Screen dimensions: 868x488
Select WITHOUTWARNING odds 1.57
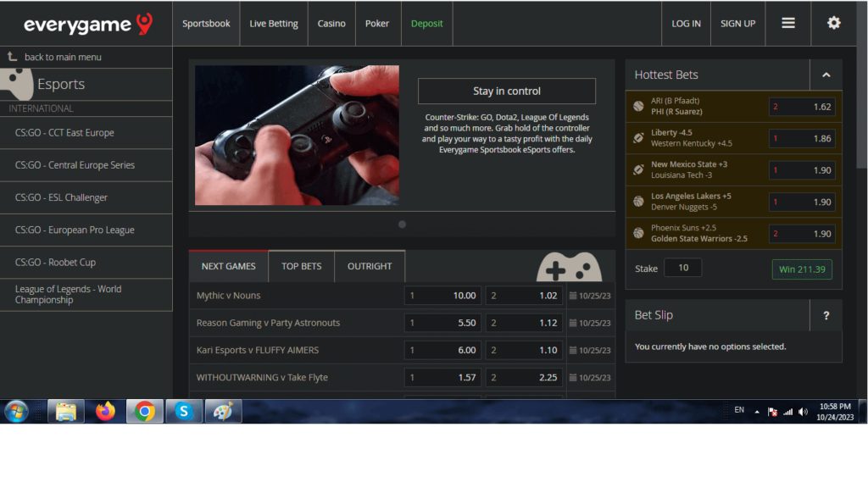coord(442,377)
